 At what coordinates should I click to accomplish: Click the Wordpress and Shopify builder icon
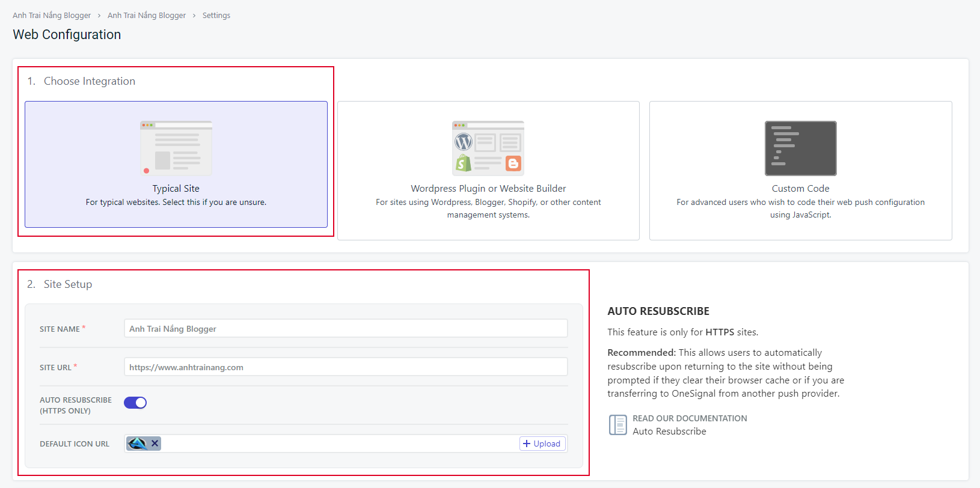(488, 148)
